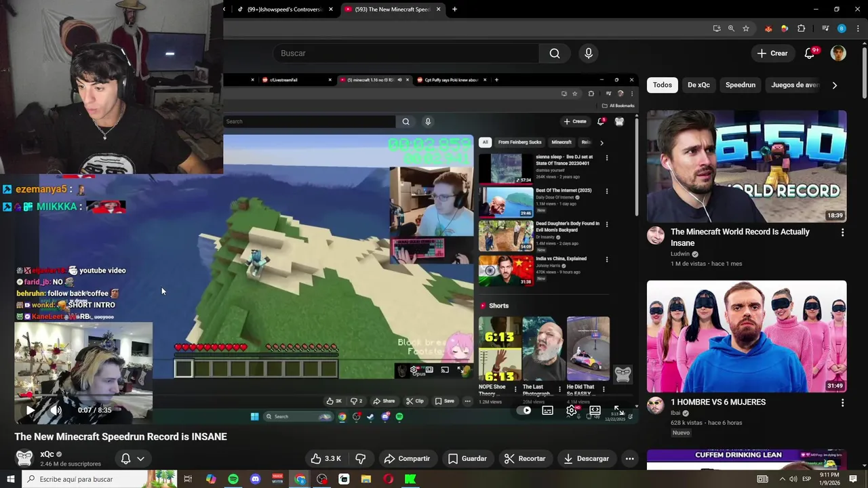Open Task View on the taskbar
This screenshot has height=488, width=868.
pyautogui.click(x=188, y=479)
